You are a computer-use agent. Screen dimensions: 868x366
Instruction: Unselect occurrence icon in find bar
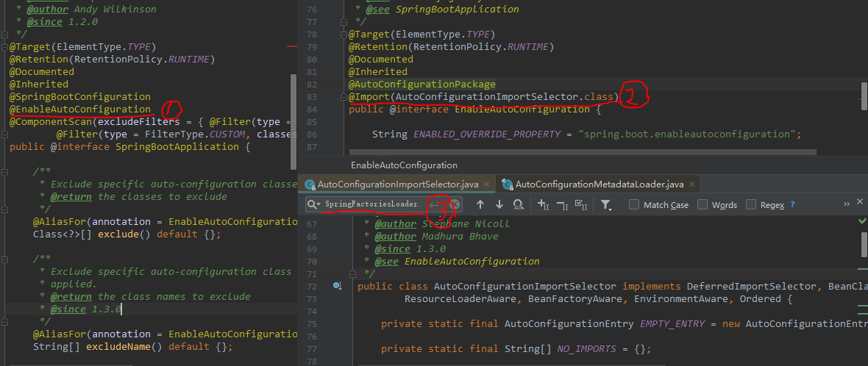point(562,204)
